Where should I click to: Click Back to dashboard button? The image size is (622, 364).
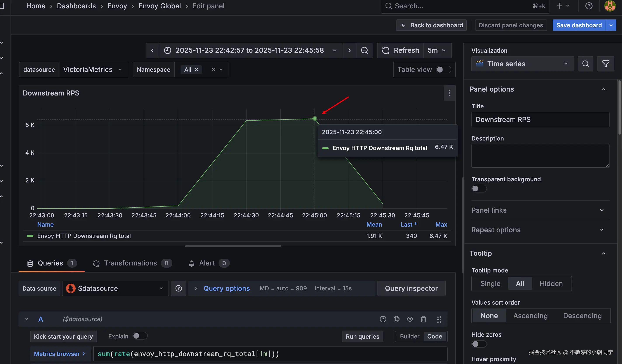[431, 25]
